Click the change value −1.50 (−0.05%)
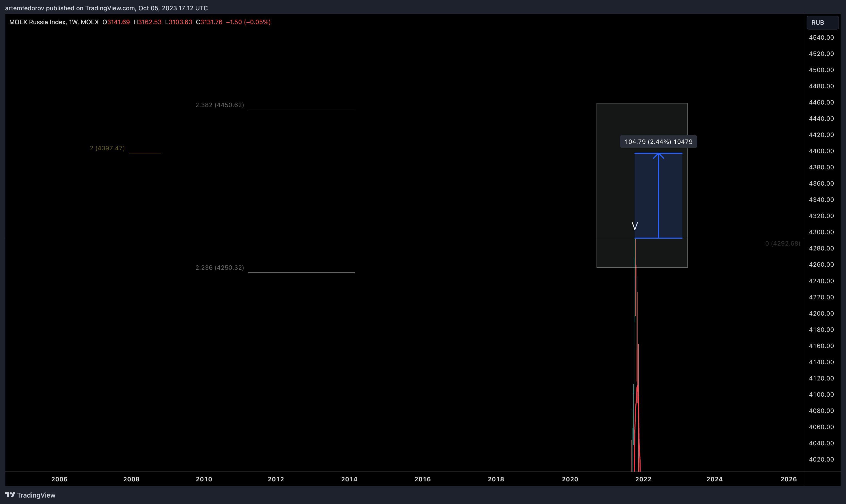 click(x=248, y=22)
